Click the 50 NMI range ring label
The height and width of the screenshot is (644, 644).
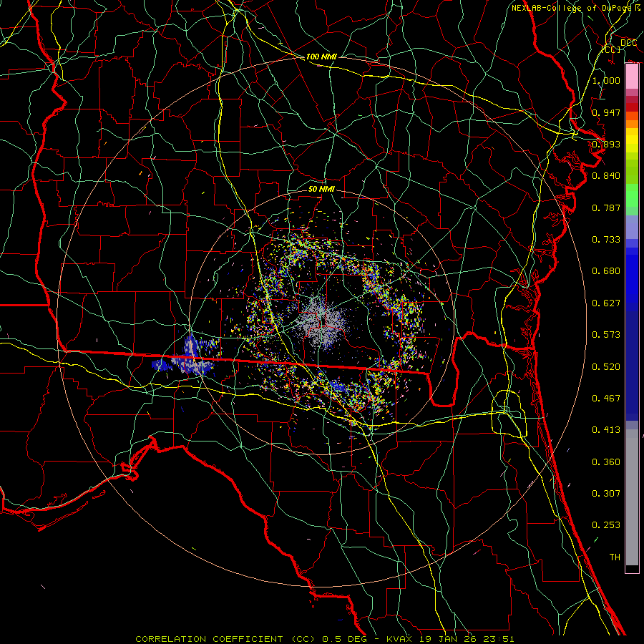(x=321, y=189)
